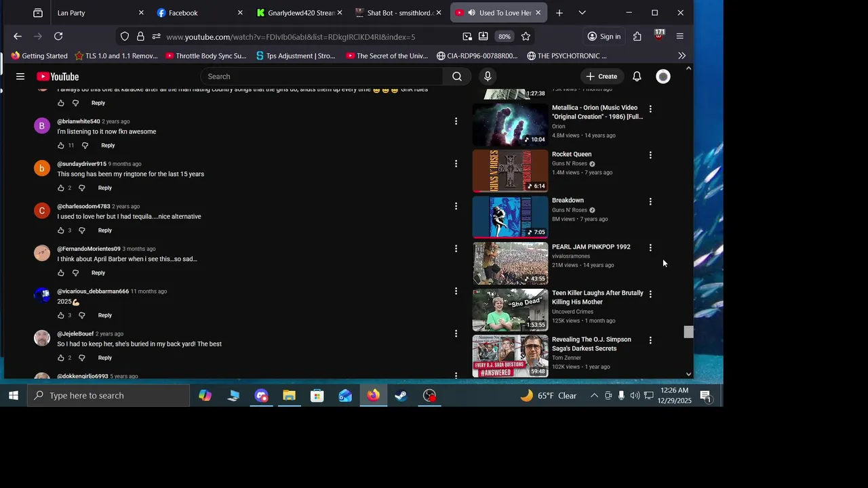This screenshot has height=488, width=868.
Task: Click volume speaker tray icon
Action: [x=635, y=396]
